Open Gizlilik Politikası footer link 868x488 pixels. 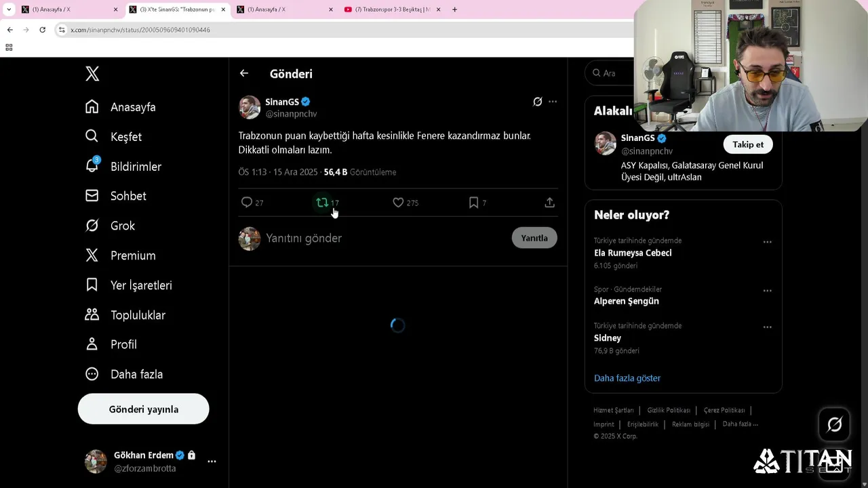[x=669, y=411]
